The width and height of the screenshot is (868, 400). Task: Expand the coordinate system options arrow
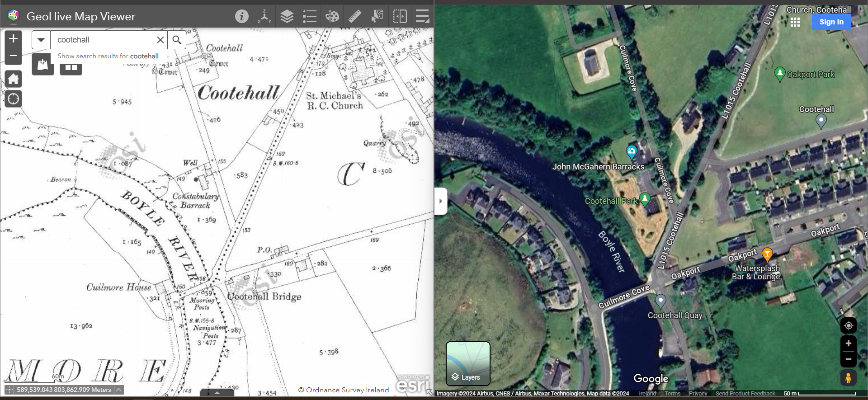pyautogui.click(x=119, y=390)
